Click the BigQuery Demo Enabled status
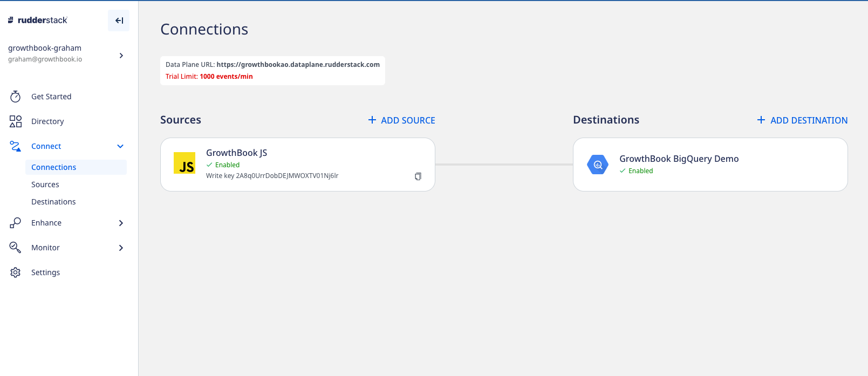This screenshot has width=868, height=376. pos(636,171)
